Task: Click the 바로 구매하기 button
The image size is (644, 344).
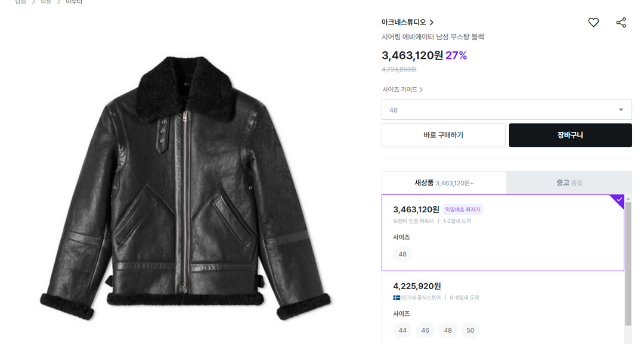Action: point(443,135)
